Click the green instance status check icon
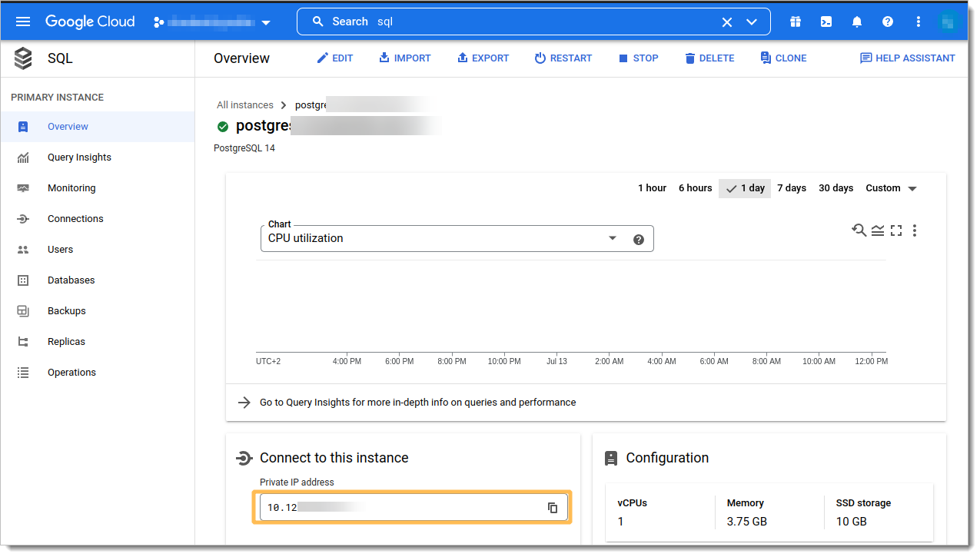 click(x=223, y=127)
